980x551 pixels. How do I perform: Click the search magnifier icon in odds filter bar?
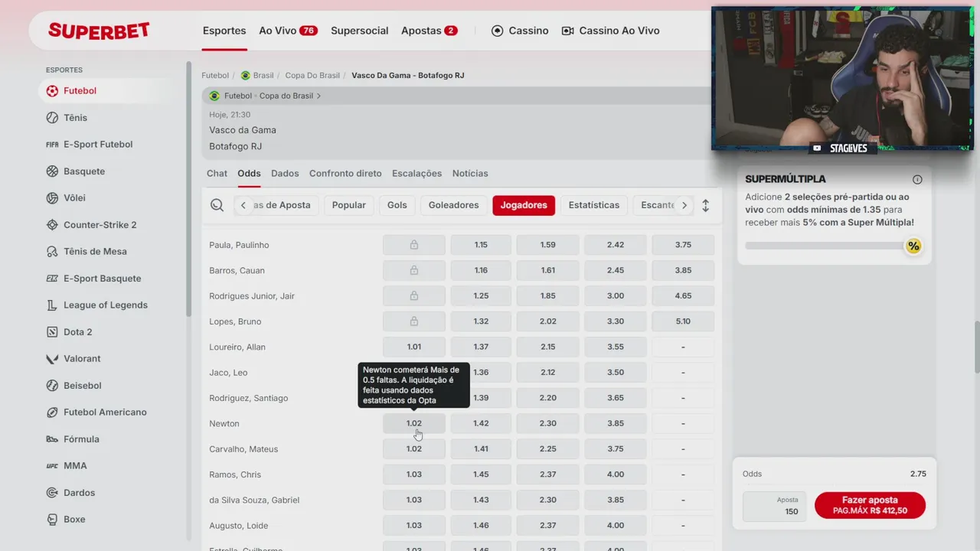click(217, 205)
